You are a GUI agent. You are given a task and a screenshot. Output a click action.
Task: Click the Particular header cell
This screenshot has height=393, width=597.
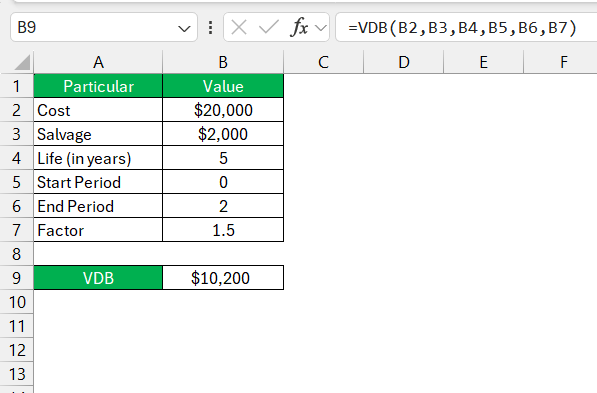tap(98, 86)
